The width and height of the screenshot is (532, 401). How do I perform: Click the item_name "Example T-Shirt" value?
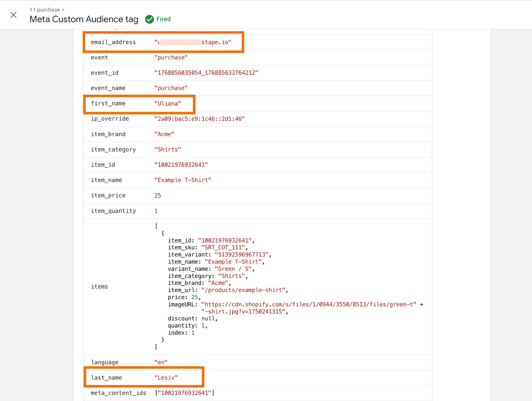click(183, 180)
